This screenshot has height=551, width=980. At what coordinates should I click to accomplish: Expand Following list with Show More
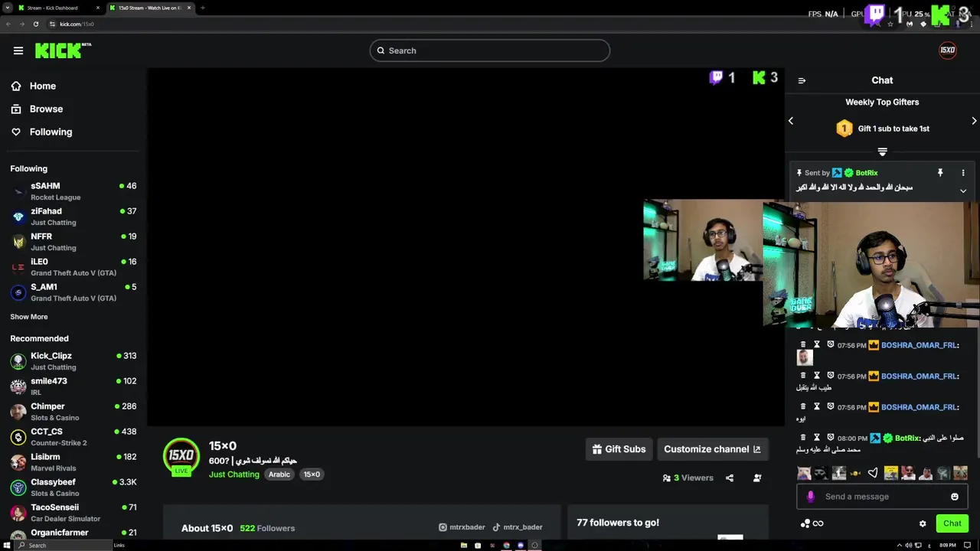[29, 317]
